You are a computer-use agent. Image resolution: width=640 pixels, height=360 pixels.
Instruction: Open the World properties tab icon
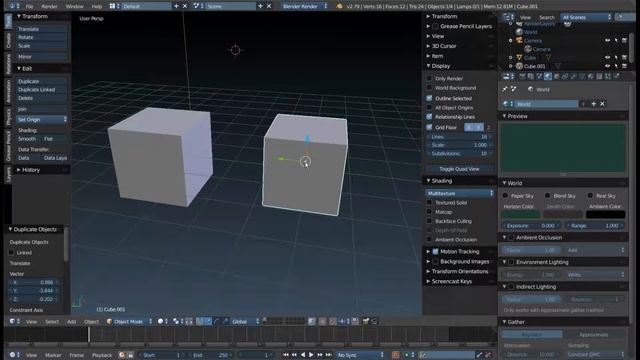[548, 77]
